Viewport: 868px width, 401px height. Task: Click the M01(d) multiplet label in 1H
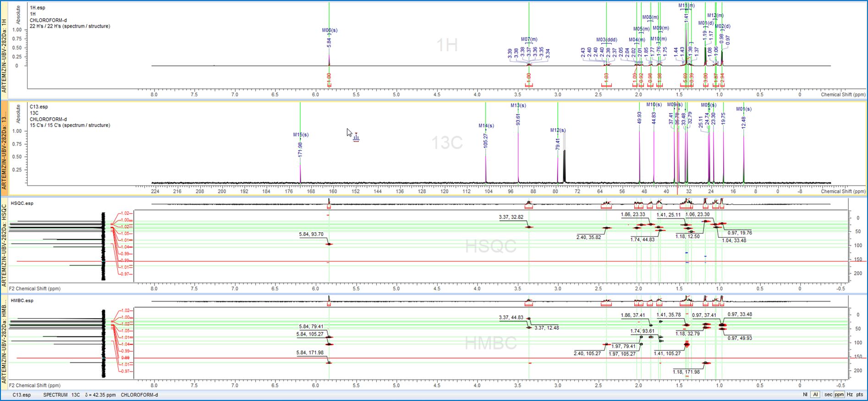coord(706,23)
